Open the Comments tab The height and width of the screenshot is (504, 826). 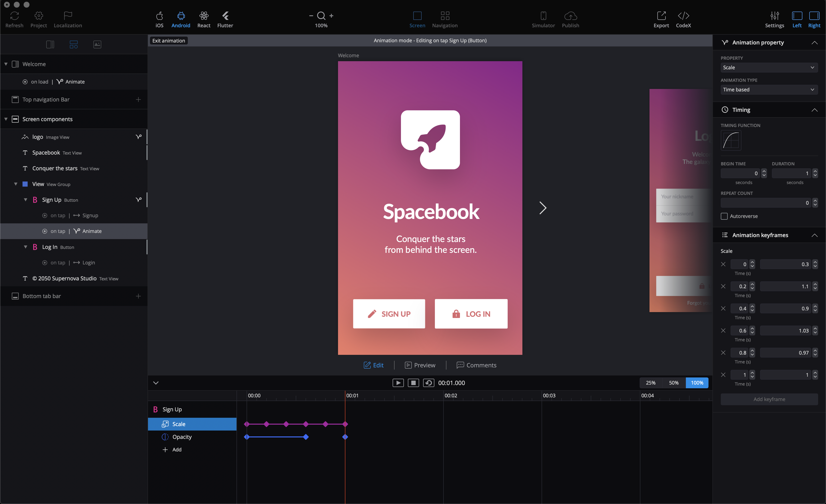pyautogui.click(x=476, y=365)
